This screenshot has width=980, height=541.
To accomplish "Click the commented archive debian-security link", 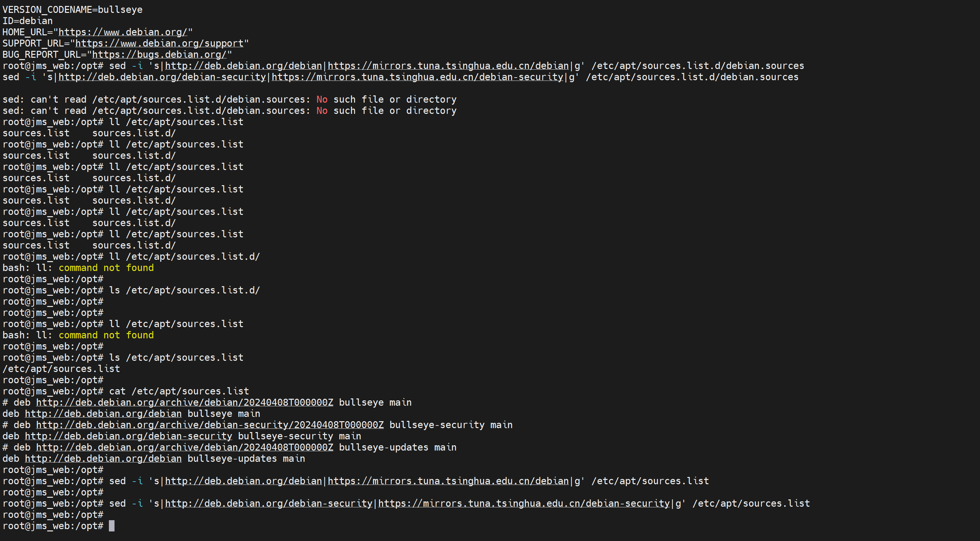I will pos(210,425).
